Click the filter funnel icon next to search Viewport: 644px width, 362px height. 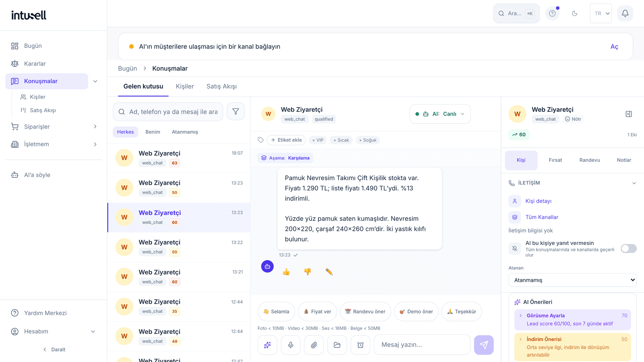(235, 111)
